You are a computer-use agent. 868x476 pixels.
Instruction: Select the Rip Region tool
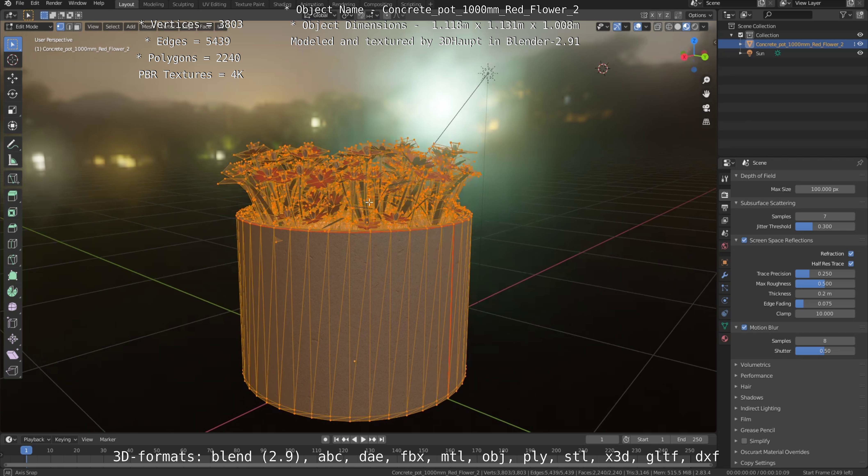[13, 371]
